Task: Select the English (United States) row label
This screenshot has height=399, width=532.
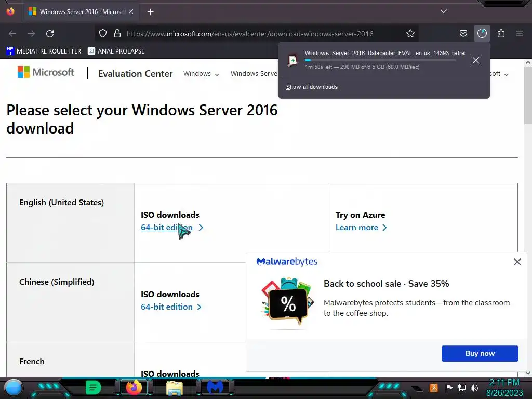Action: [x=61, y=203]
